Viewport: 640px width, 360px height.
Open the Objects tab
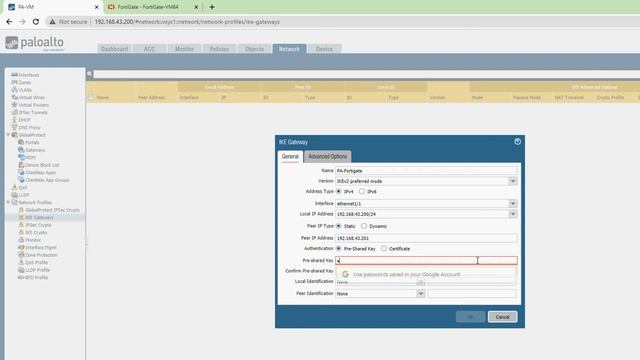coord(254,49)
